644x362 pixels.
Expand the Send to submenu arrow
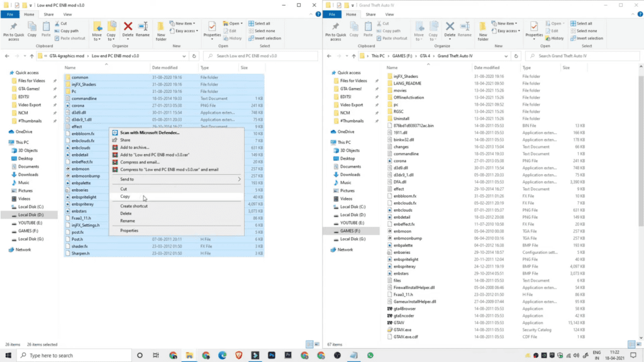[239, 179]
